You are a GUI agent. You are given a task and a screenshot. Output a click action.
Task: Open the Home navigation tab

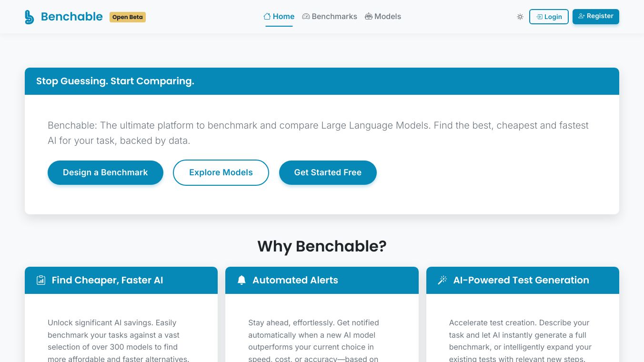click(x=283, y=16)
